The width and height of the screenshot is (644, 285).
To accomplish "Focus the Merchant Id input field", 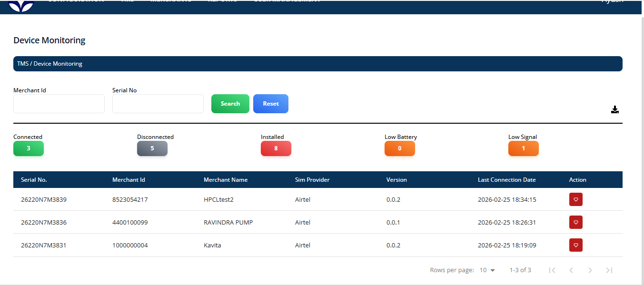I will coord(59,104).
